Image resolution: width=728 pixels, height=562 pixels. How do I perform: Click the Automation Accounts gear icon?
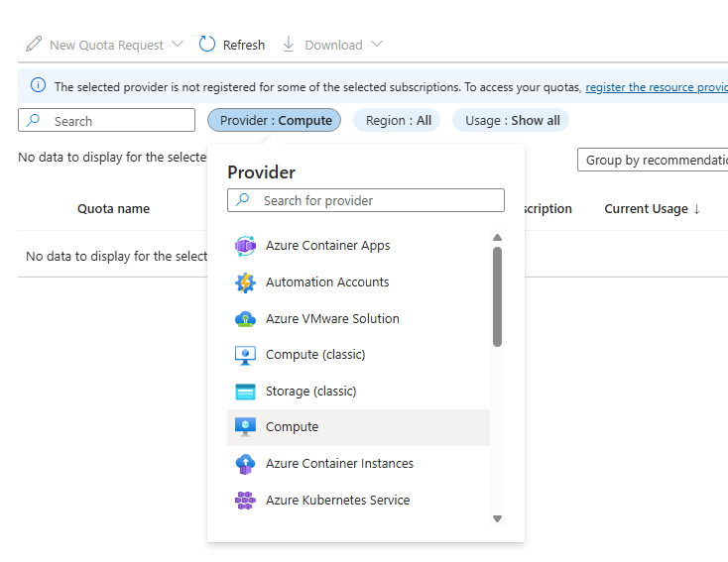click(x=245, y=282)
